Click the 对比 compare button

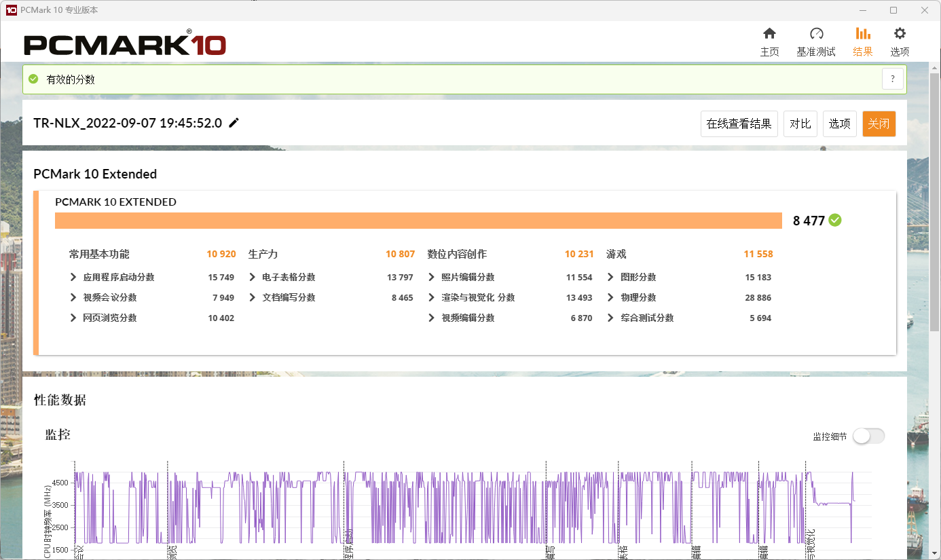[x=800, y=124]
